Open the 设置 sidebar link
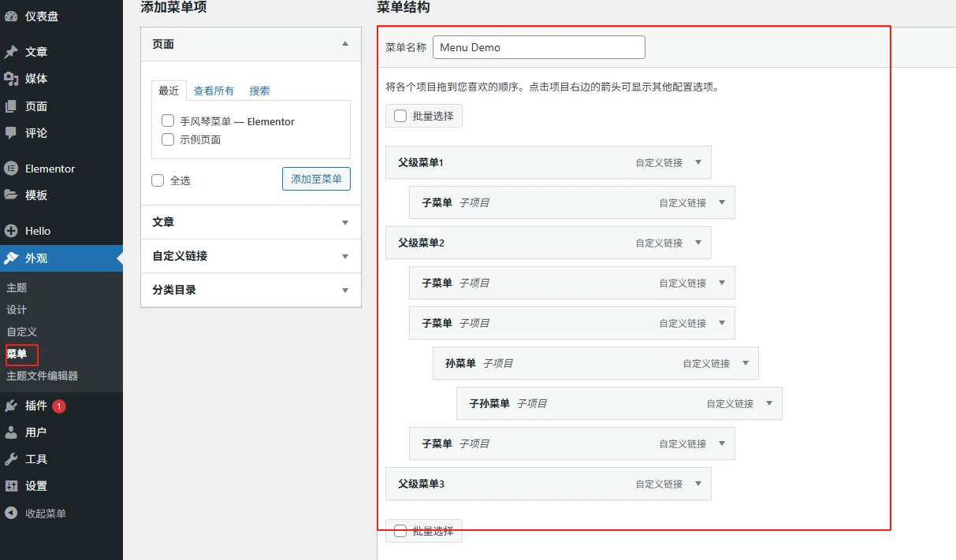The width and height of the screenshot is (956, 560). pos(36,486)
